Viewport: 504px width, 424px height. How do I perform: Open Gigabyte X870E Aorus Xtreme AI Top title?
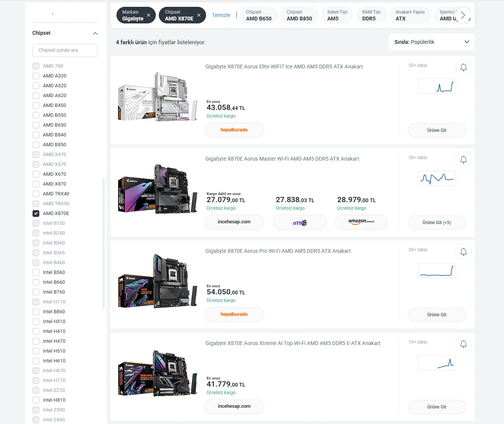coord(293,343)
